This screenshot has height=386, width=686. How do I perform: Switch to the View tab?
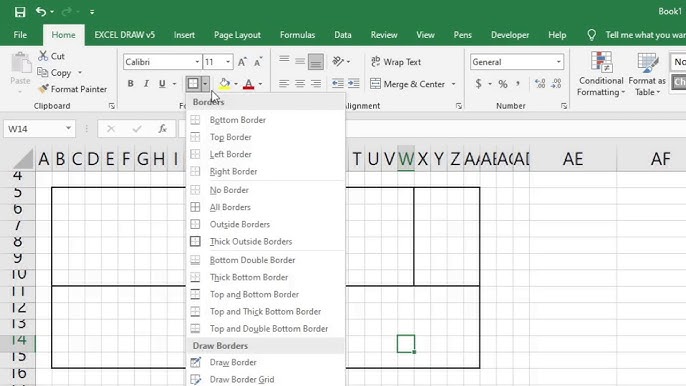tap(425, 35)
